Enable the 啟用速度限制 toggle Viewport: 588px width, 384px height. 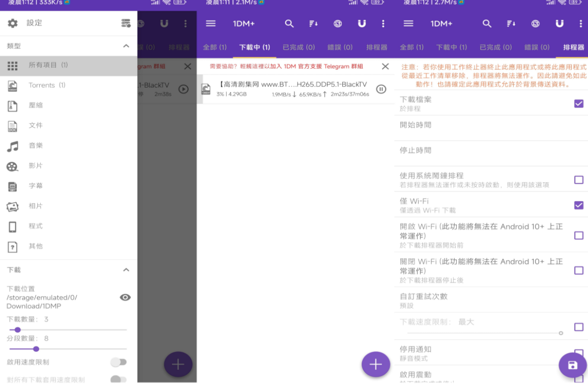(x=119, y=362)
